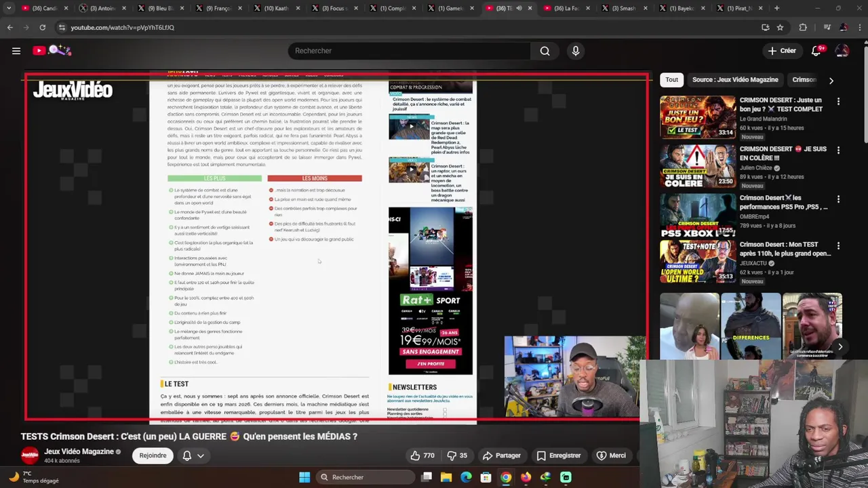Open the 'Crimson Desert : Mon TEST après 110h' title
The height and width of the screenshot is (488, 868).
click(x=785, y=249)
